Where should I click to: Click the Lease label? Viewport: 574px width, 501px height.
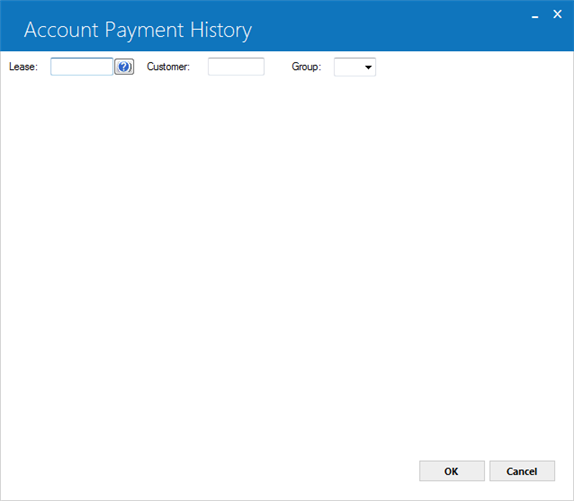click(x=23, y=67)
